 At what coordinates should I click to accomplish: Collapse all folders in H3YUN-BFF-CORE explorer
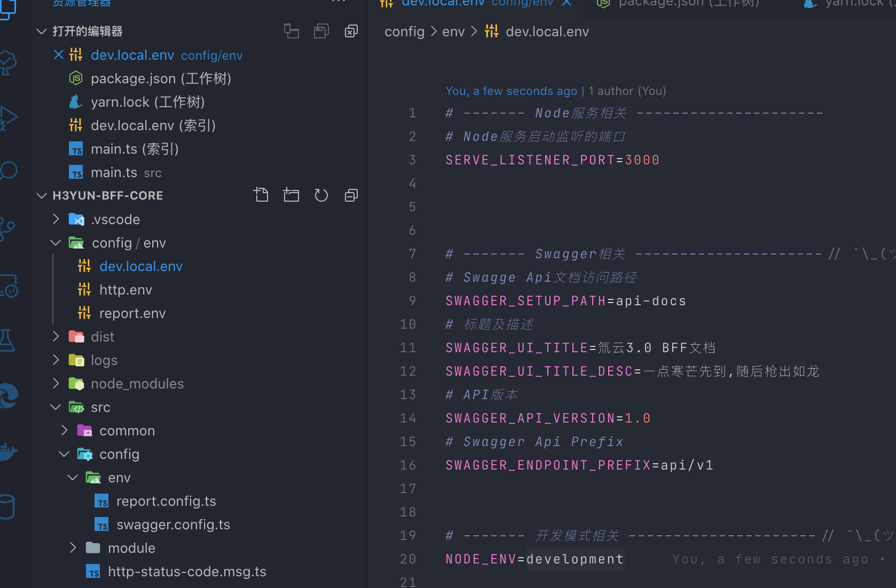(x=351, y=195)
